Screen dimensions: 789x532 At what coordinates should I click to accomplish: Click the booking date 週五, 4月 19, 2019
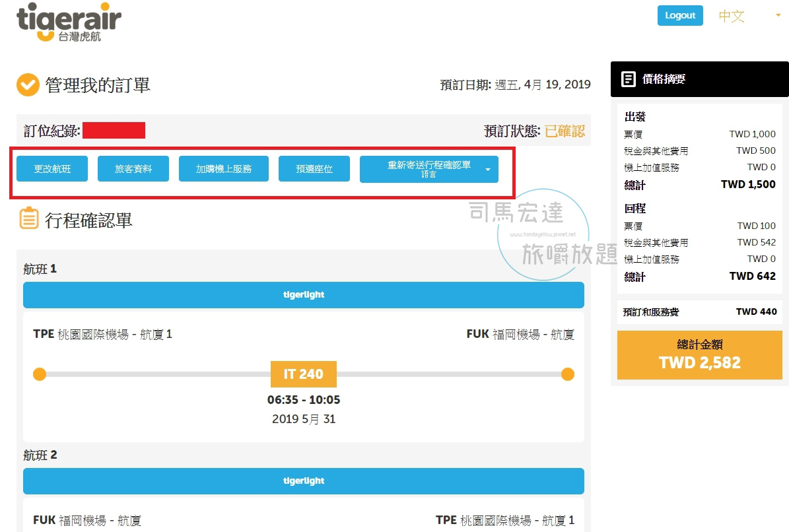543,84
